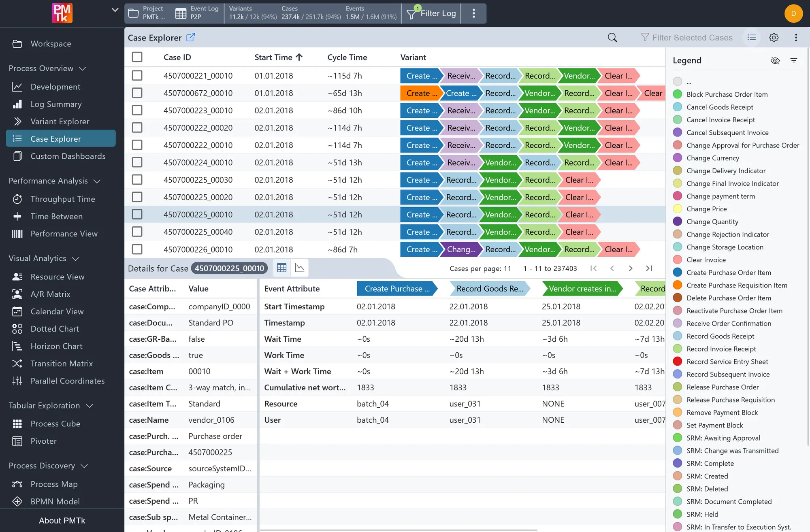The height and width of the screenshot is (532, 810).
Task: Collapse the Tabular Exploration section
Action: (x=90, y=406)
